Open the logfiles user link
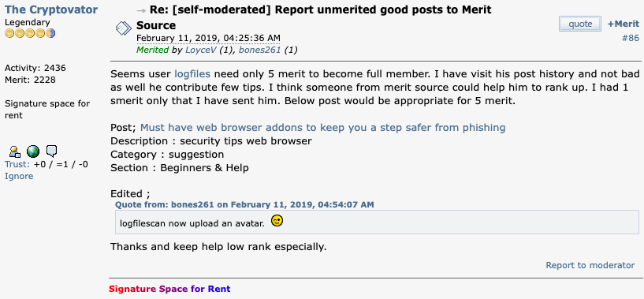 (x=192, y=74)
